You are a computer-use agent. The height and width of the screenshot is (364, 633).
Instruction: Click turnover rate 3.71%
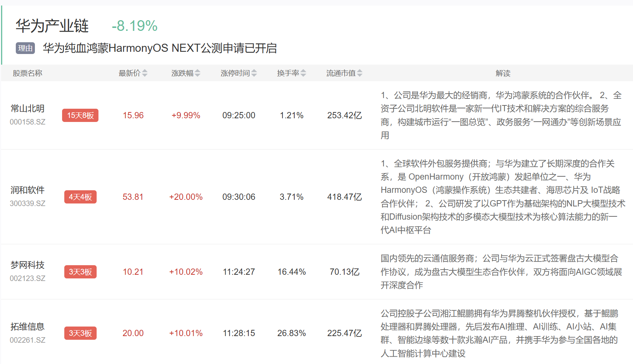[292, 197]
